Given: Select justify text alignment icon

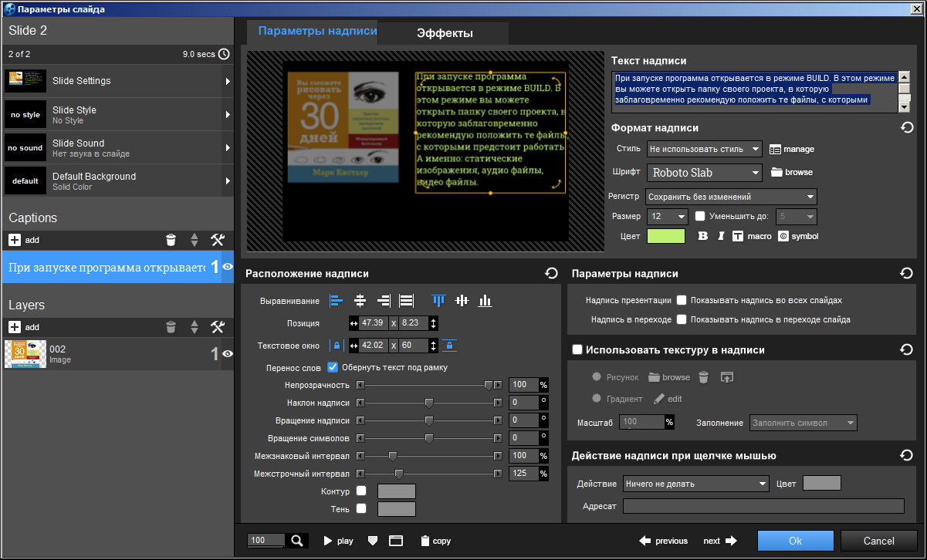Looking at the screenshot, I should 406,301.
